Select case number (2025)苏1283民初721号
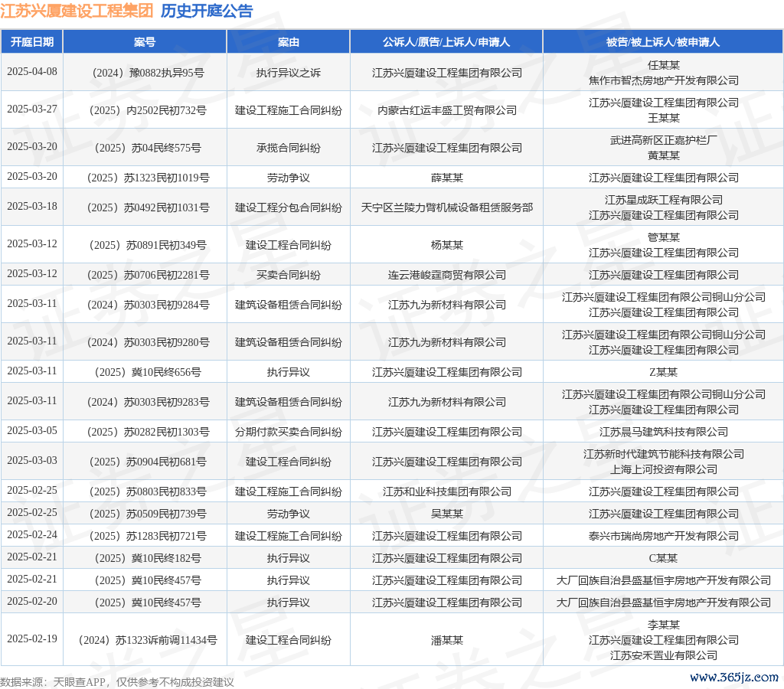 [x=148, y=536]
